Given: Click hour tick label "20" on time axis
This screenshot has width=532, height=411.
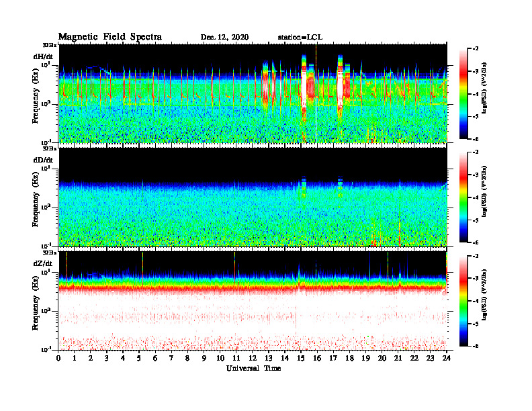Looking at the screenshot, I should [x=382, y=359].
